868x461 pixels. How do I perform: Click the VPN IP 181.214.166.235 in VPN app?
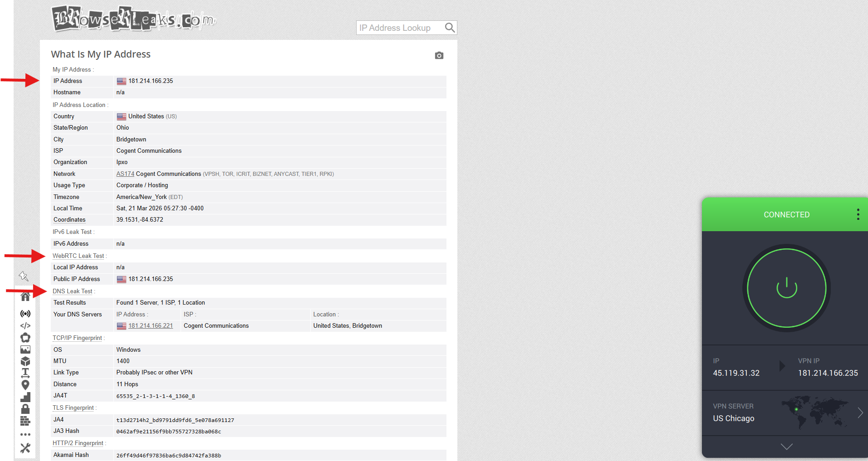(828, 373)
